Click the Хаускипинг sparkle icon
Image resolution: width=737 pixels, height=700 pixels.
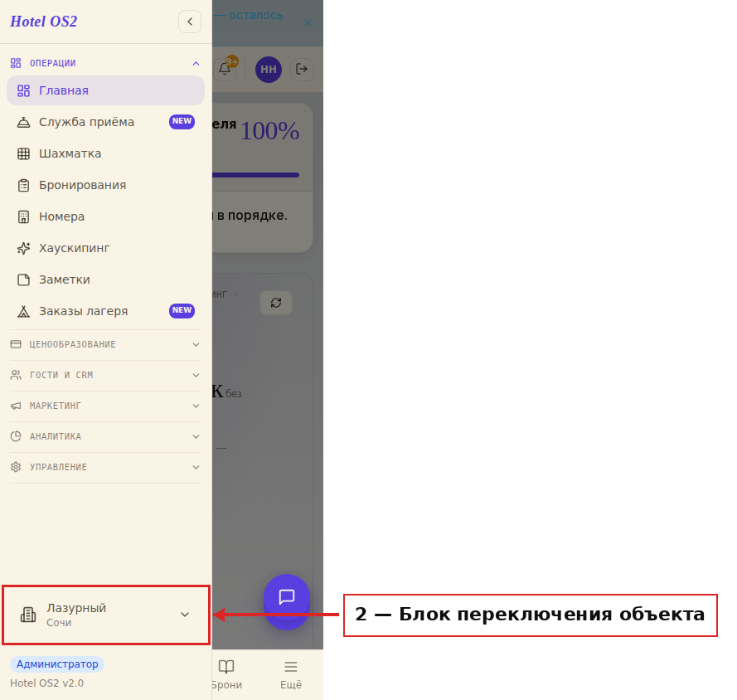[23, 248]
